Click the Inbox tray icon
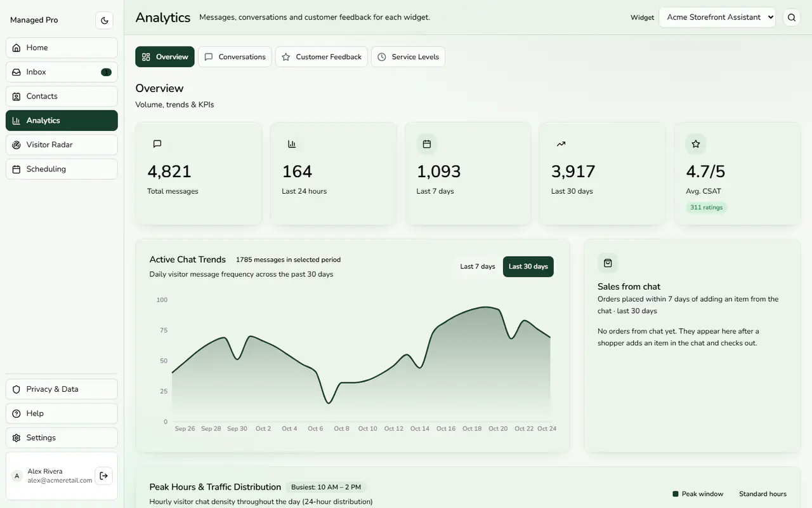The image size is (812, 508). pos(16,72)
